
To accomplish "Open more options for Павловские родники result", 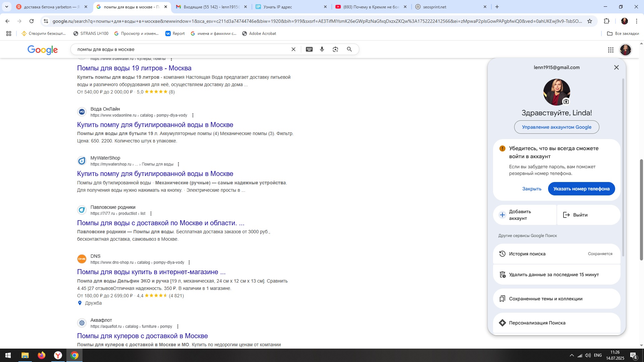I will [x=151, y=214].
